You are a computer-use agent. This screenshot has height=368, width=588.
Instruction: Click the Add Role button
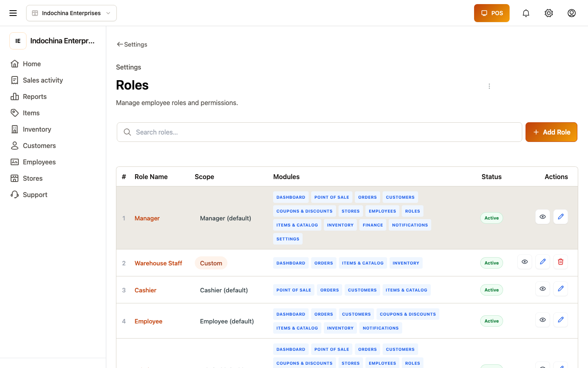pyautogui.click(x=551, y=132)
